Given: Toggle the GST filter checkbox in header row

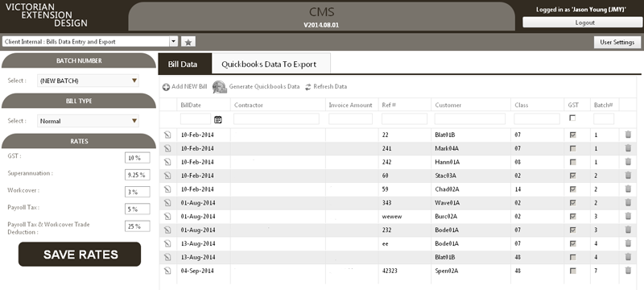Looking at the screenshot, I should 572,118.
